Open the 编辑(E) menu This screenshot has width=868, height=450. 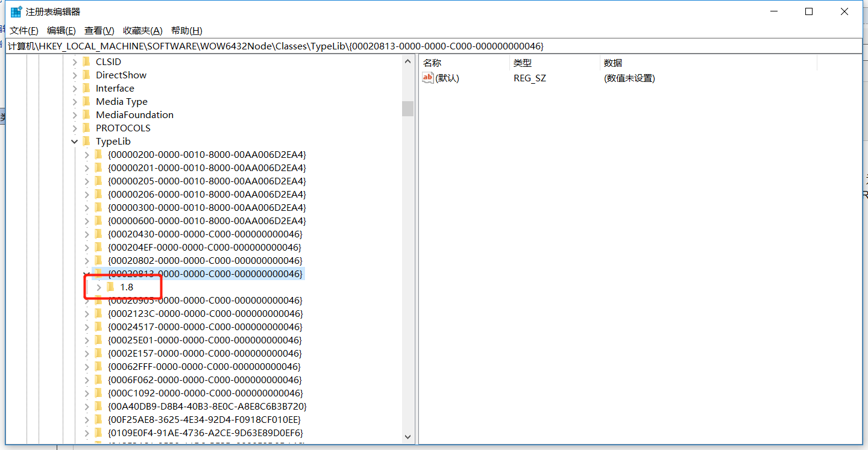[61, 31]
